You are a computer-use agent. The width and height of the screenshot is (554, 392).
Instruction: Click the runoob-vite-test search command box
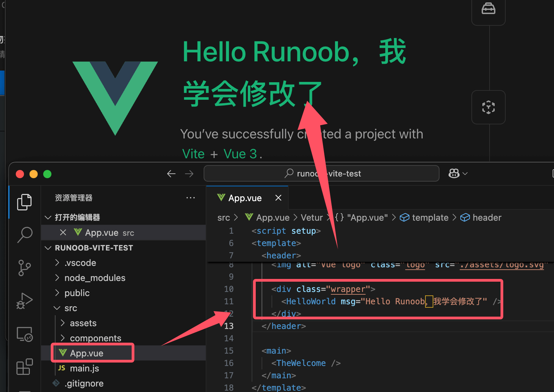[x=321, y=174]
